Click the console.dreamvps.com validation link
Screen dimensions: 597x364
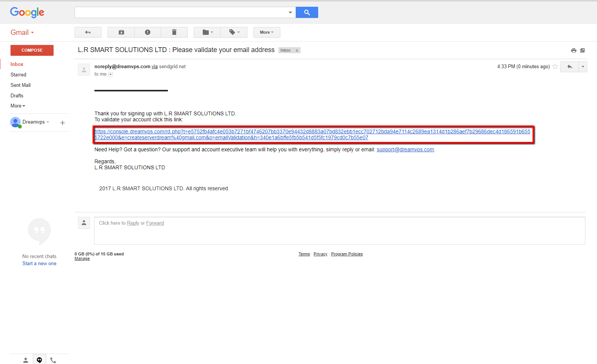(x=313, y=134)
